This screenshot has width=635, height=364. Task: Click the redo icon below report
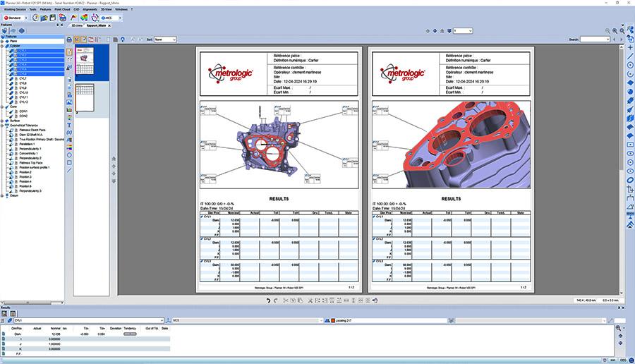click(x=275, y=301)
